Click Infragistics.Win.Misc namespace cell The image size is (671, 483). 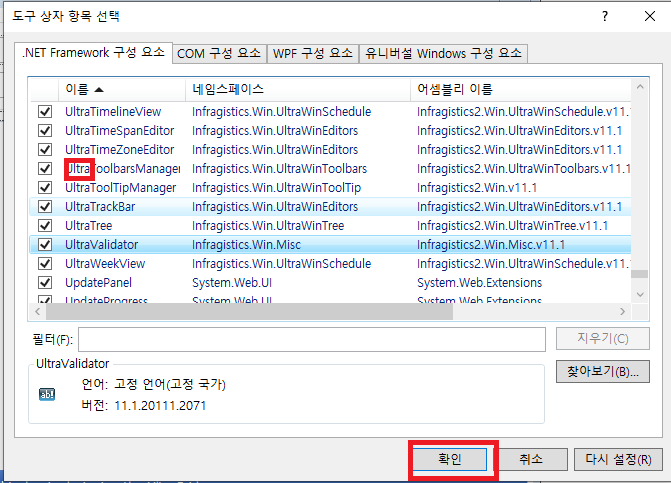pos(246,245)
